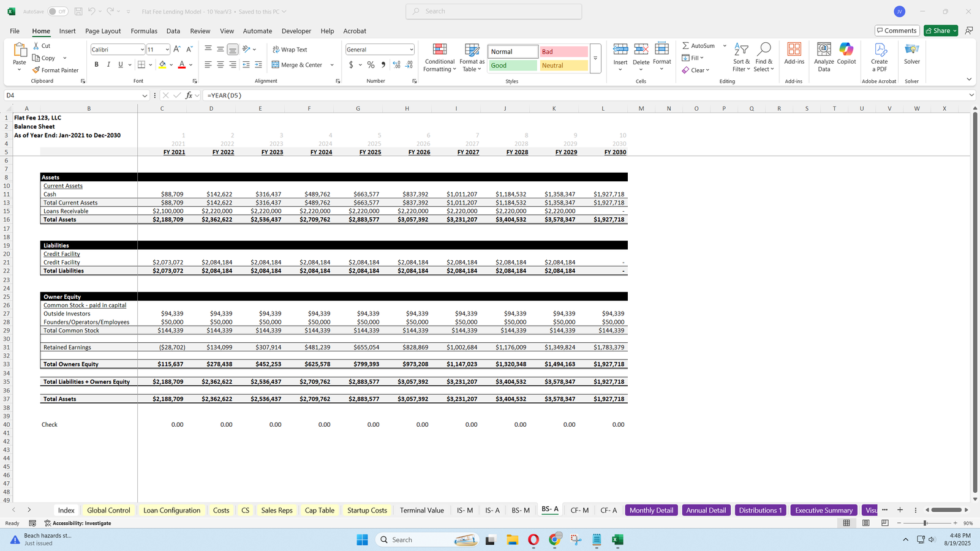Viewport: 980px width, 551px height.
Task: Enable Wrap Text for the cell
Action: [x=290, y=50]
